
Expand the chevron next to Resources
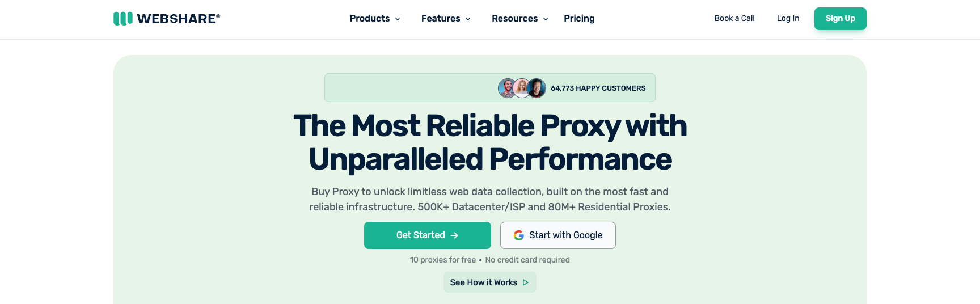pyautogui.click(x=546, y=19)
